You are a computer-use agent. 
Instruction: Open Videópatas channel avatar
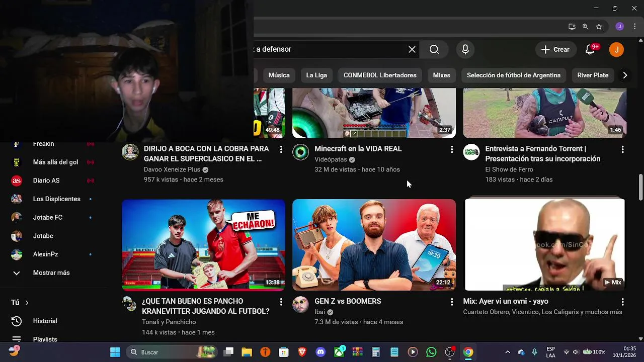300,152
